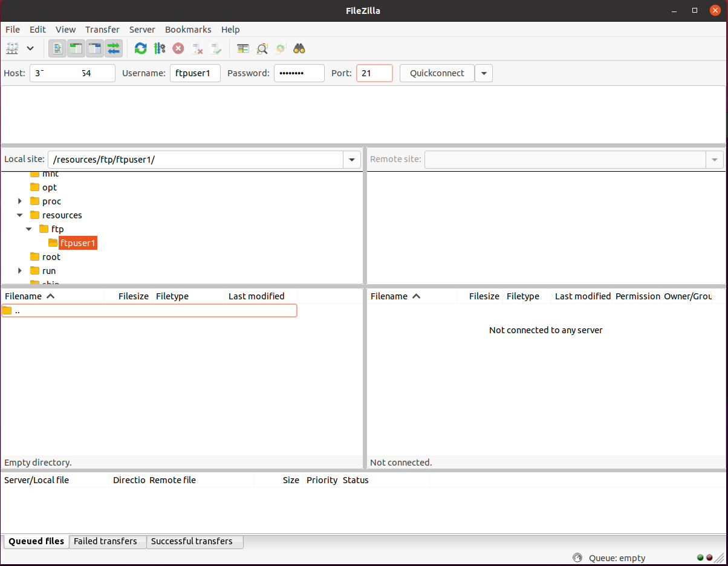
Task: Open directory listing filters dialog
Action: pyautogui.click(x=243, y=48)
